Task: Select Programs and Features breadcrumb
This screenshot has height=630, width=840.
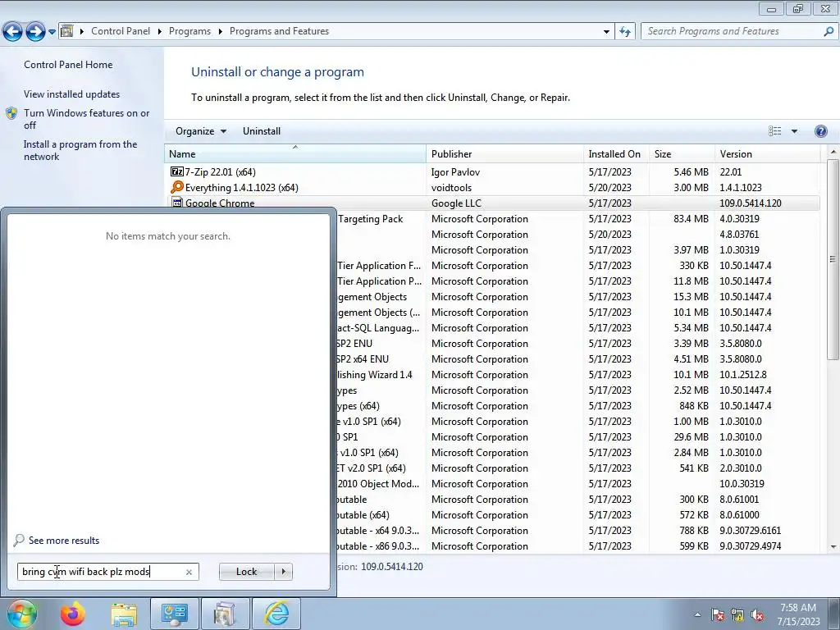Action: 279,31
